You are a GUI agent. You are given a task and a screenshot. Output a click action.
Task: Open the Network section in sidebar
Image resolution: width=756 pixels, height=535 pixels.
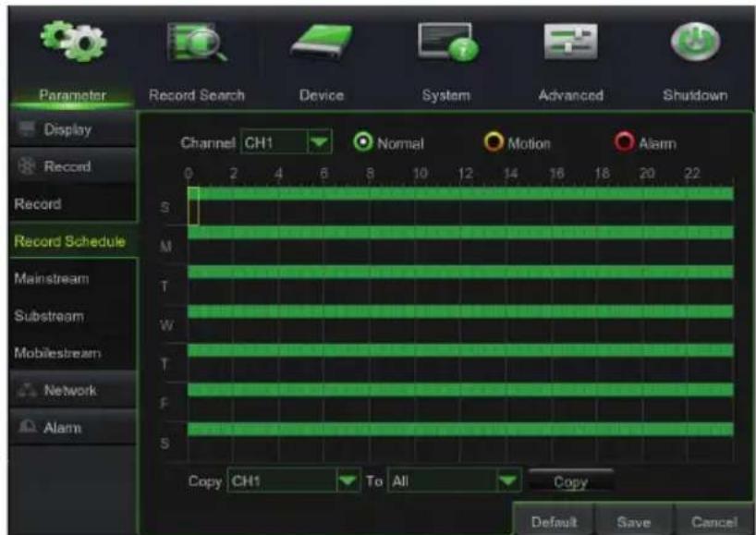[x=72, y=390]
